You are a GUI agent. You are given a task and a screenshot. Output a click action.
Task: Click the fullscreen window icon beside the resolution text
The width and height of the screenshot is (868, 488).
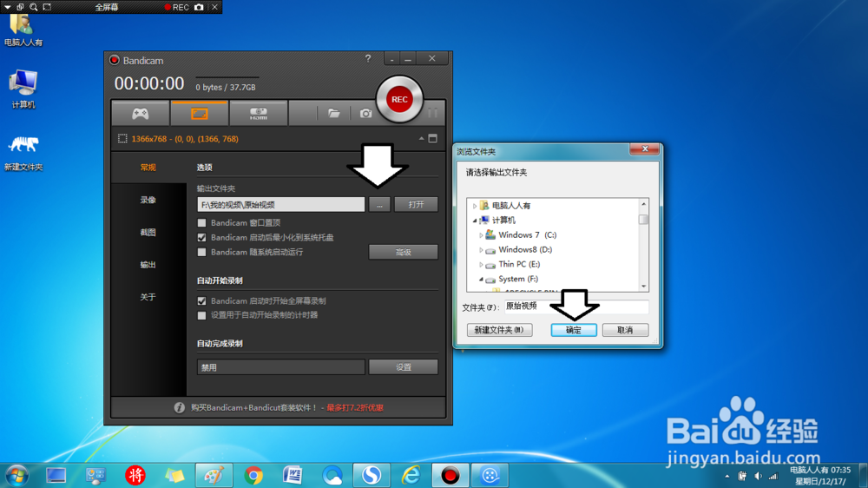[433, 138]
